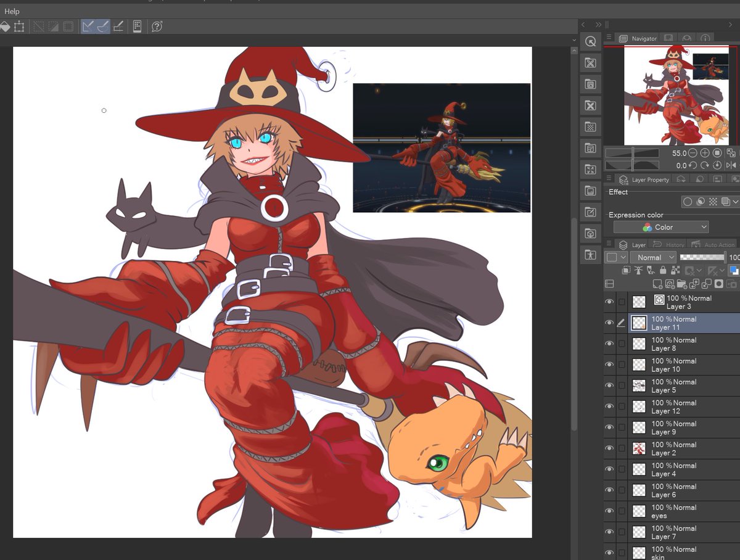Tick the checkbox beside Layer 10
This screenshot has height=560, width=740.
[x=622, y=364]
